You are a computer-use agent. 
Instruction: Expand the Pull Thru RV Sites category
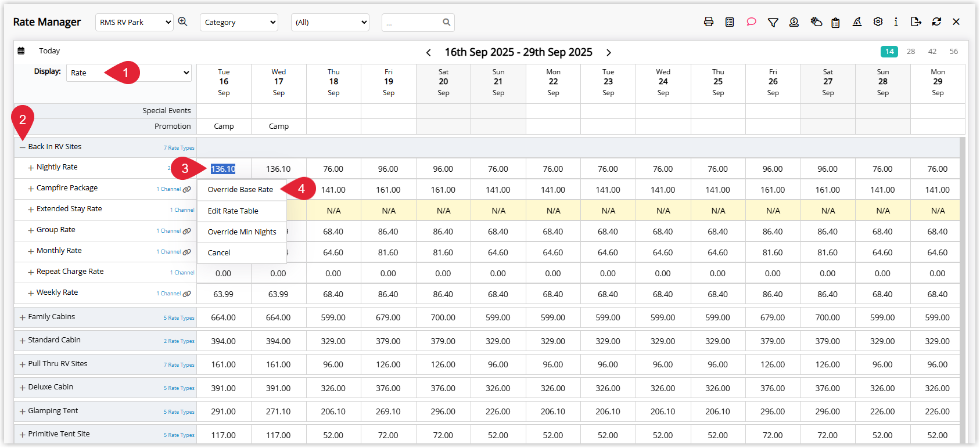(x=22, y=364)
